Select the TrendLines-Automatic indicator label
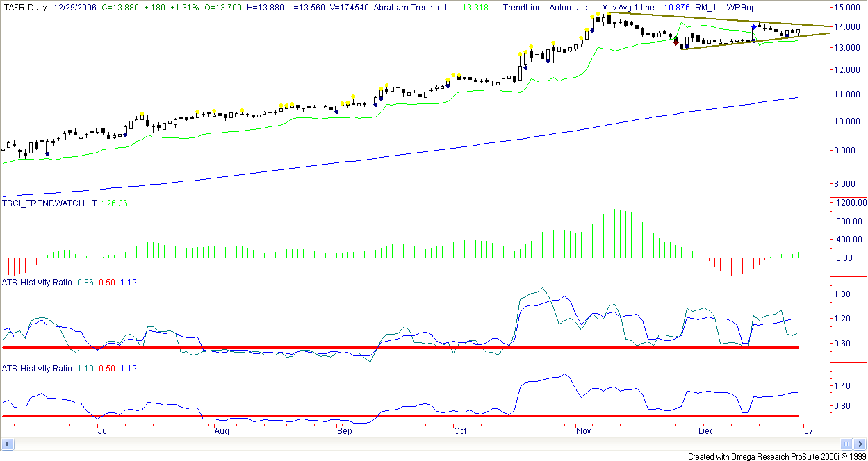This screenshot has width=868, height=461. coord(541,8)
